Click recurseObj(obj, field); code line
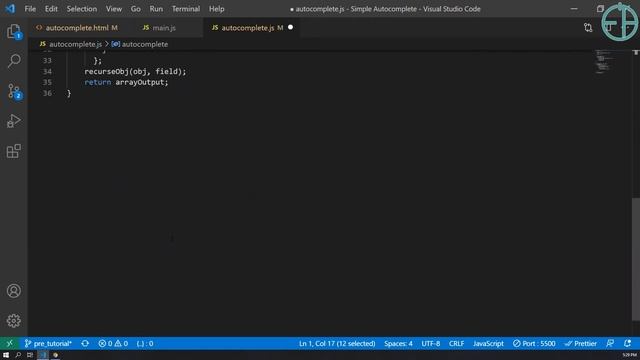640x360 pixels. (x=135, y=71)
